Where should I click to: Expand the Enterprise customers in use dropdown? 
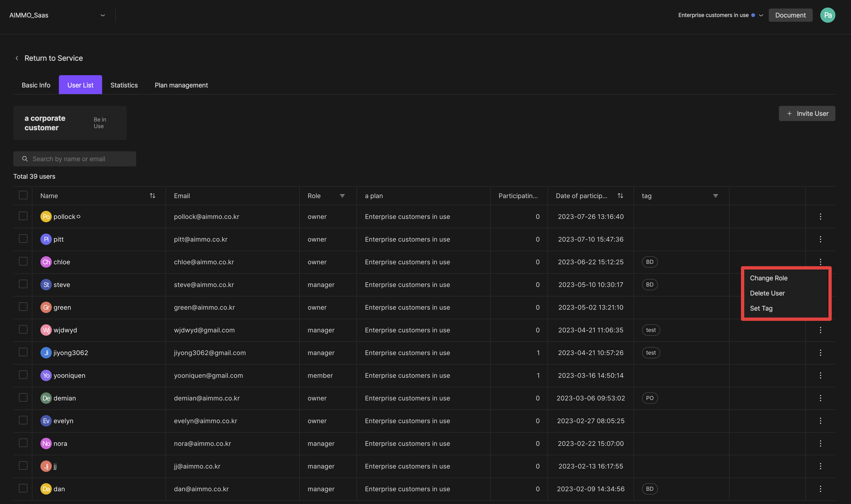pyautogui.click(x=761, y=15)
